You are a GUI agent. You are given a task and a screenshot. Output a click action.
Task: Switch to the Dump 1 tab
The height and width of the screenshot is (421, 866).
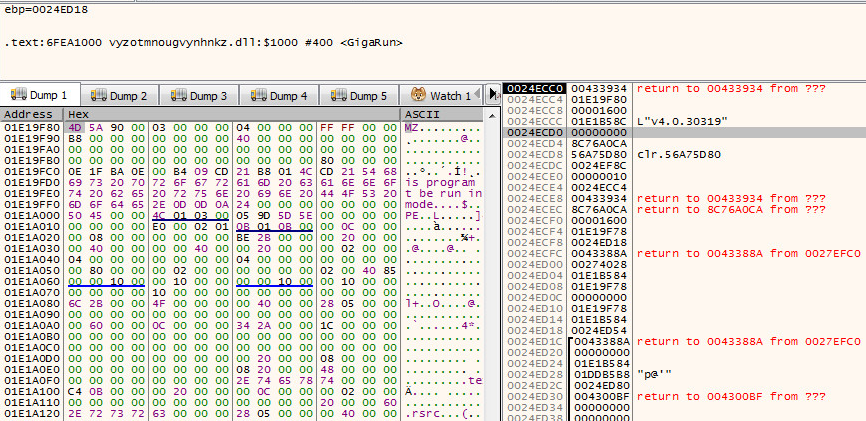pos(40,95)
